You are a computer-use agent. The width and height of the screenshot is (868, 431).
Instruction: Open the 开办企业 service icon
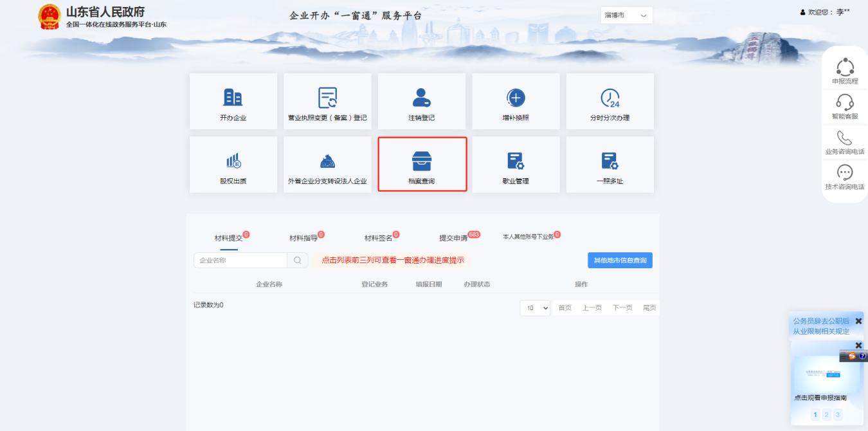click(x=233, y=97)
